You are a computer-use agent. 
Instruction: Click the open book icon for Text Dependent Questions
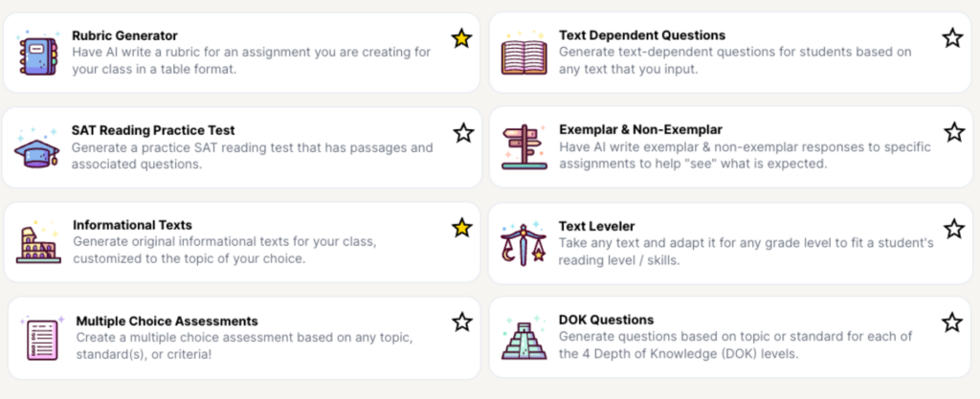523,53
